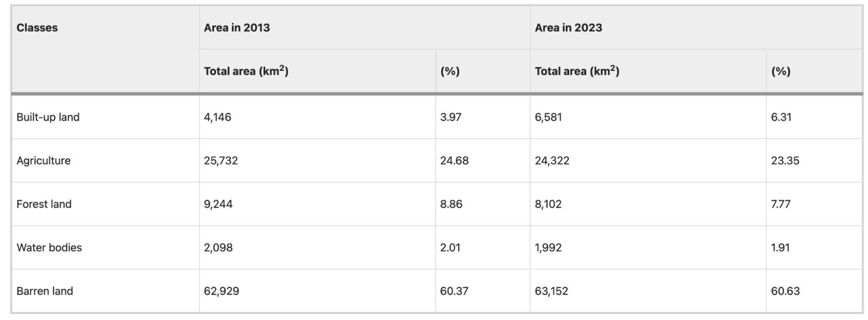868x320 pixels.
Task: Select the 62,929 barren land cell
Action: click(x=221, y=291)
